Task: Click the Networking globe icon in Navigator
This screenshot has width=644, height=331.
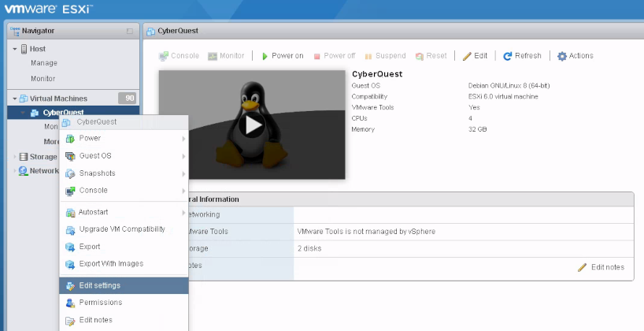Action: [x=24, y=171]
